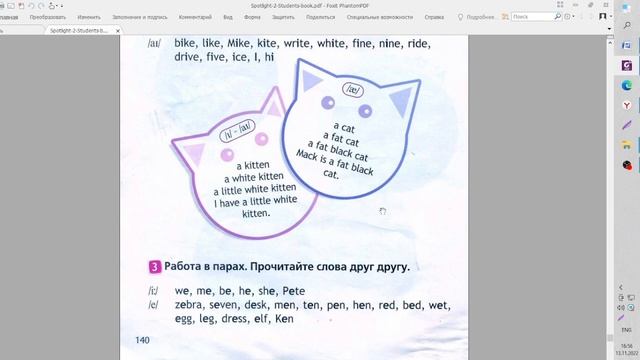Image resolution: width=640 pixels, height=360 pixels.
Task: Click the search magnifier icon beside Поиск
Action: 558,17
